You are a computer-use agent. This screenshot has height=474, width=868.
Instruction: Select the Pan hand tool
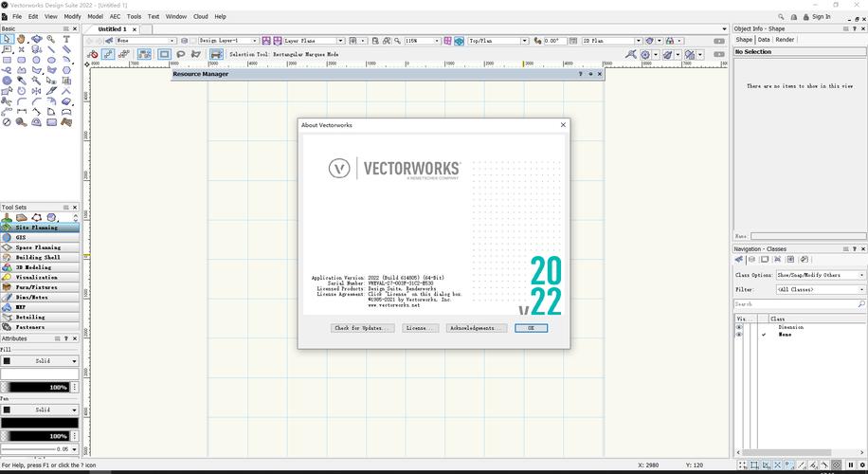tap(21, 39)
